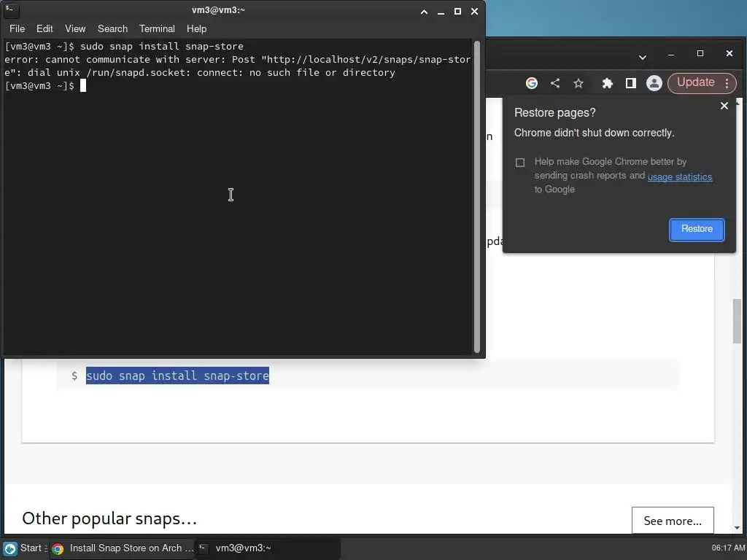Open the Chrome extensions puzzle icon
Image resolution: width=747 pixels, height=560 pixels.
pos(608,83)
